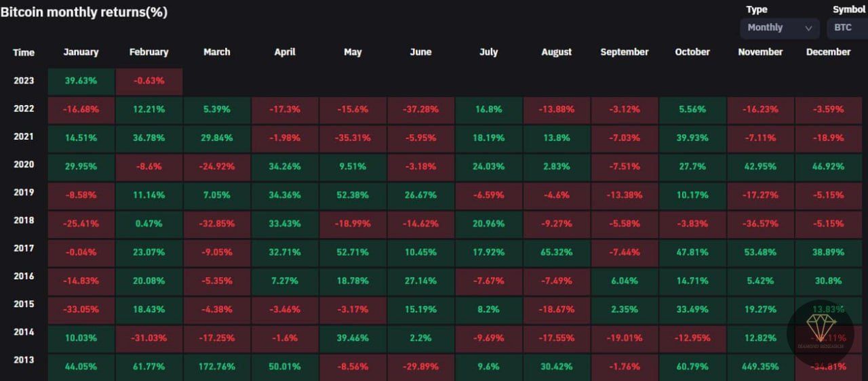Click the -37.28% June 2022 cell
Screen dimensions: 868x381
[420, 109]
